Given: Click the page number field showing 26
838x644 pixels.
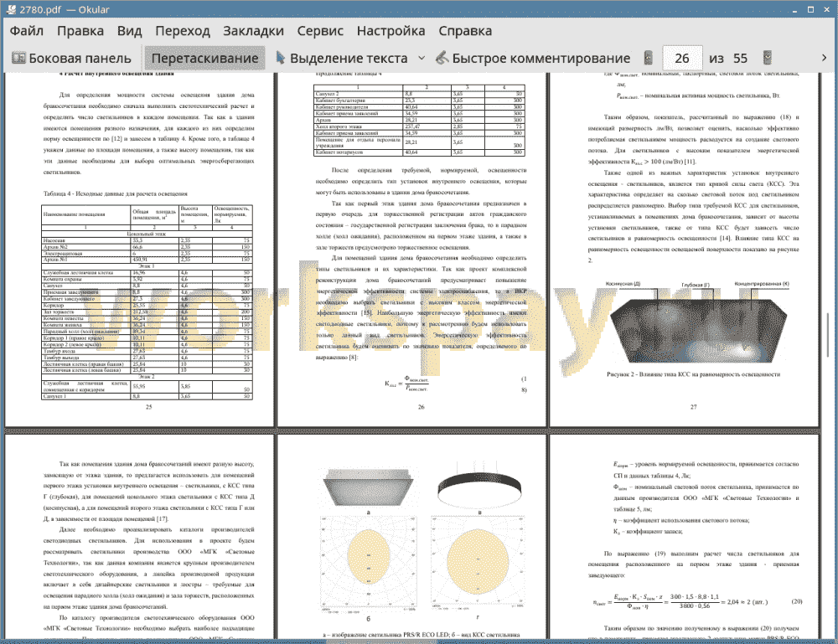Looking at the screenshot, I should click(x=682, y=58).
